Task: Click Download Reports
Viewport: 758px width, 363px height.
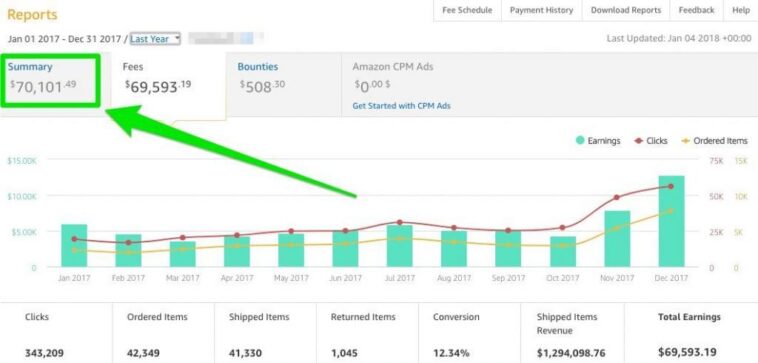Action: click(x=626, y=10)
